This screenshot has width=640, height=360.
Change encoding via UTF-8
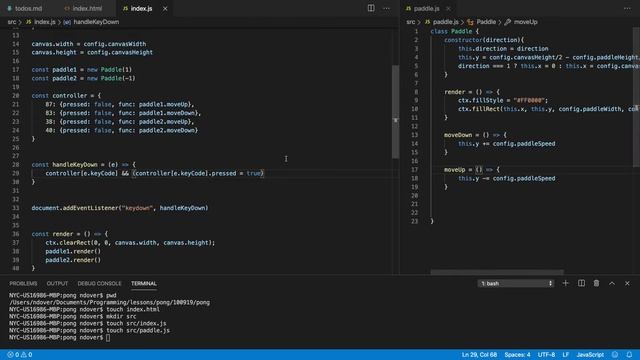tap(546, 355)
